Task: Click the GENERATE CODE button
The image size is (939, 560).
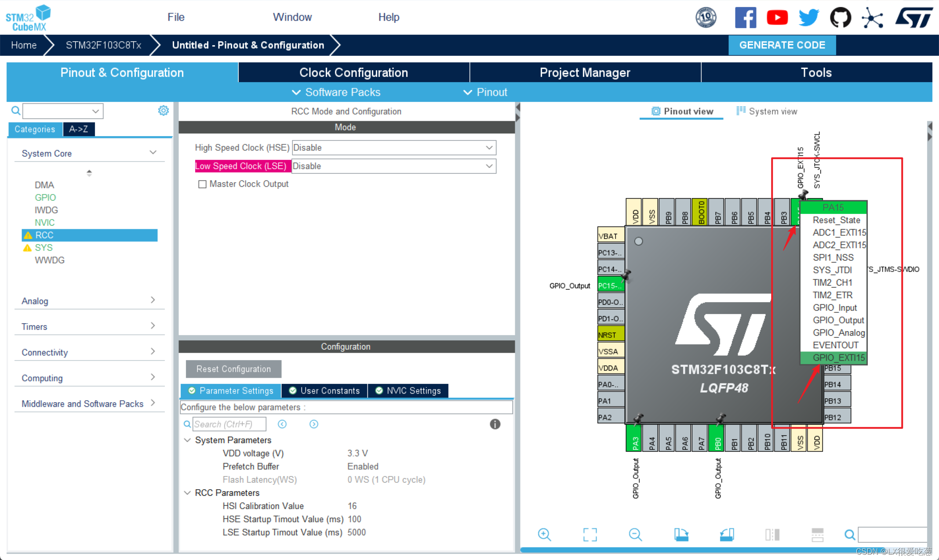Action: tap(782, 45)
